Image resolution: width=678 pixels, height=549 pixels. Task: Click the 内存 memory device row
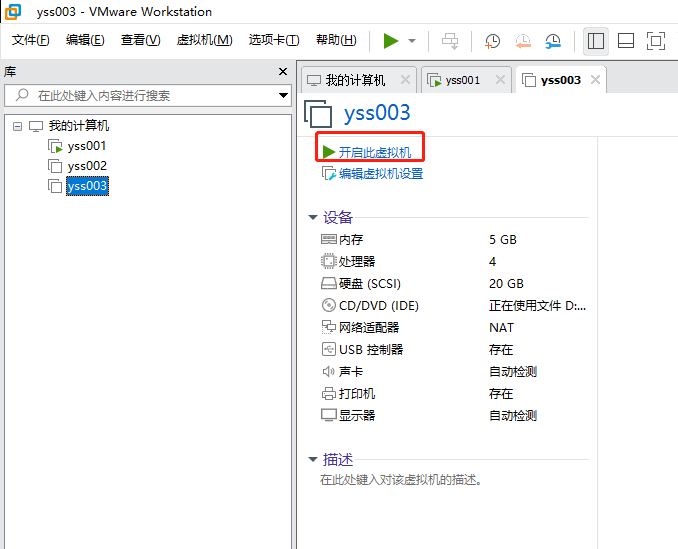click(454, 239)
